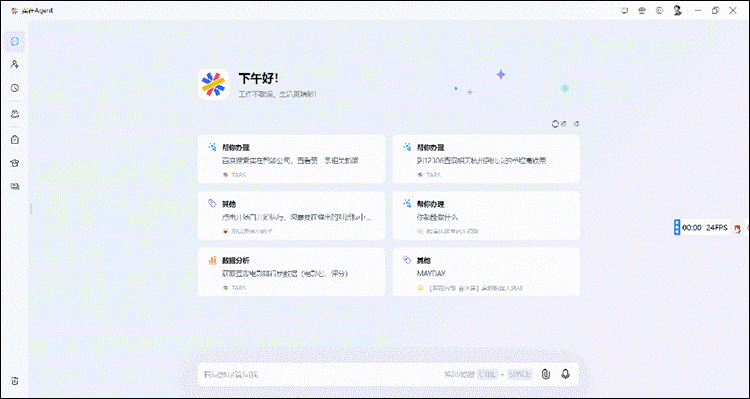Open the 数据分析 suggestion card
This screenshot has width=750, height=399.
coord(291,272)
